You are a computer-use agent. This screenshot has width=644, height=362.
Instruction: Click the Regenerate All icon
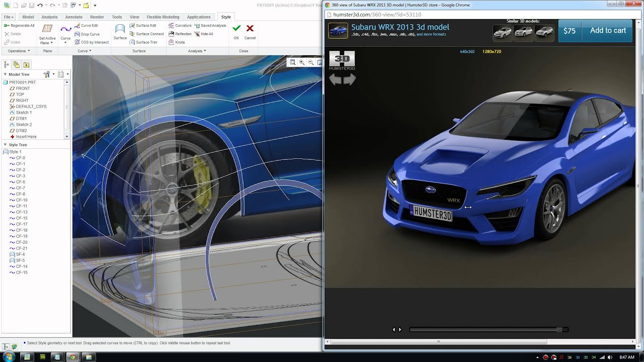(x=7, y=26)
